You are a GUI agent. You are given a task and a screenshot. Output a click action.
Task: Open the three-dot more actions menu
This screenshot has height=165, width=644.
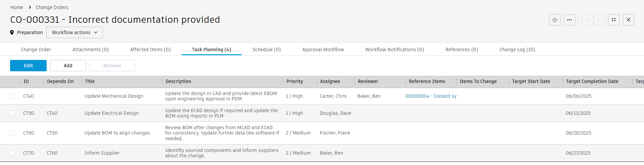(569, 20)
